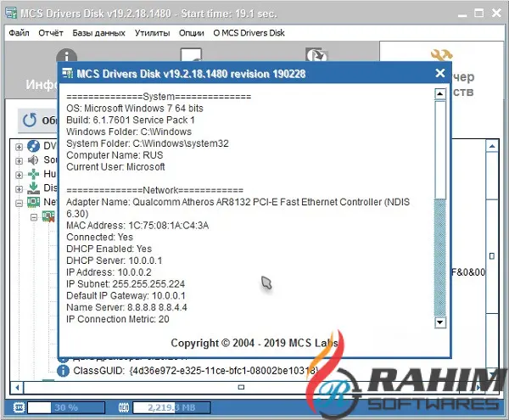
Task: Click the ClassGUID info icon
Action: pyautogui.click(x=63, y=371)
